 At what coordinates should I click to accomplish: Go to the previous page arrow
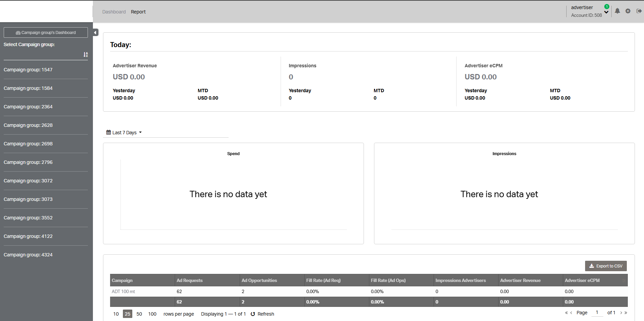(571, 313)
